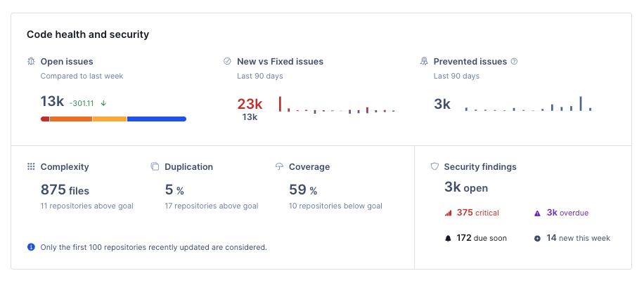
Task: Click the tallest bar in Prevented issues chart
Action: click(581, 104)
